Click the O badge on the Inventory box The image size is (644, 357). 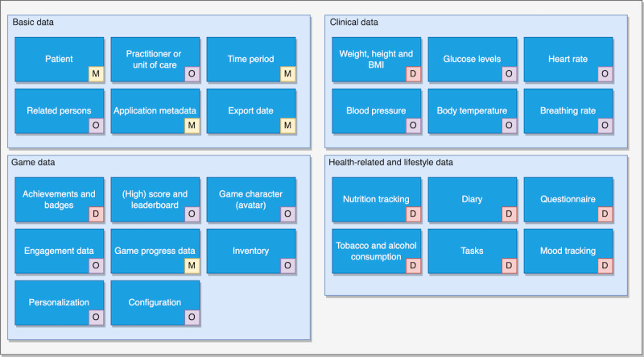point(287,265)
